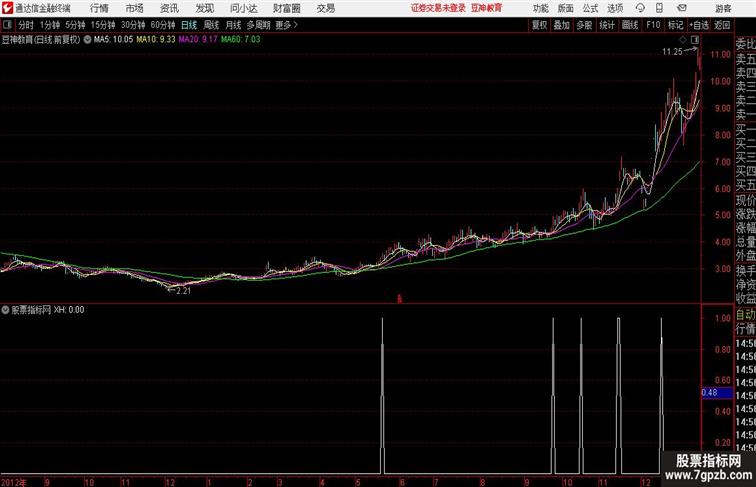756x487 pixels.
Task: Click the 2.21 low price marker
Action: coord(183,290)
